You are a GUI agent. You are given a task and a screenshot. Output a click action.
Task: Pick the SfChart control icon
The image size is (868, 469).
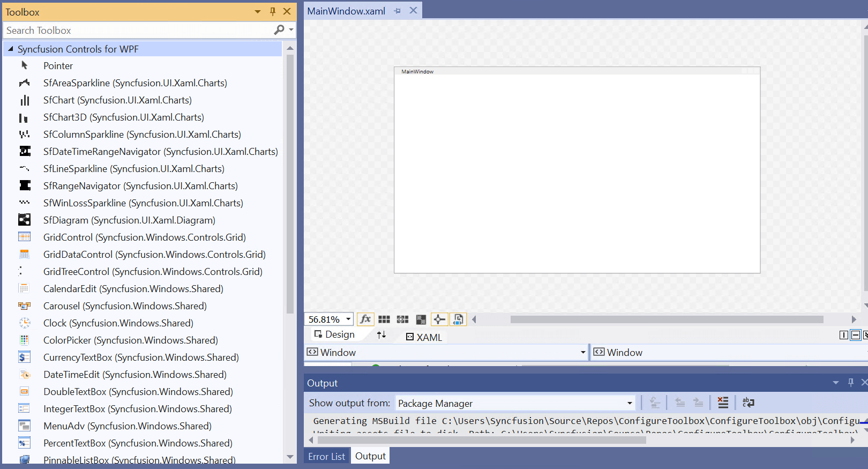point(25,100)
